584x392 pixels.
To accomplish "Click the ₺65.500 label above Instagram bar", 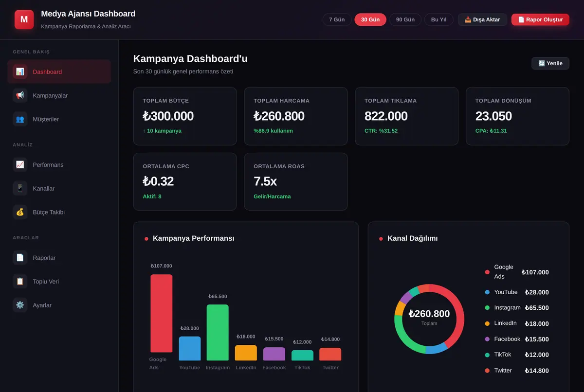I will tap(218, 296).
